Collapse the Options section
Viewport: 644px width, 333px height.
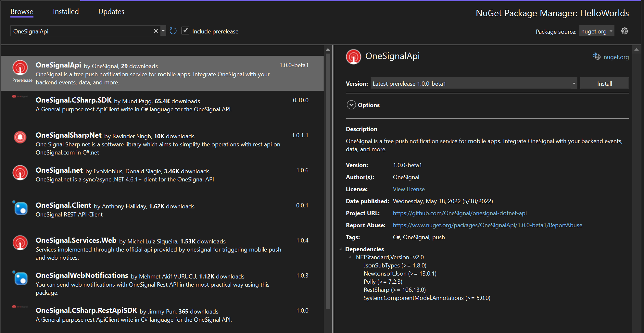tap(351, 105)
